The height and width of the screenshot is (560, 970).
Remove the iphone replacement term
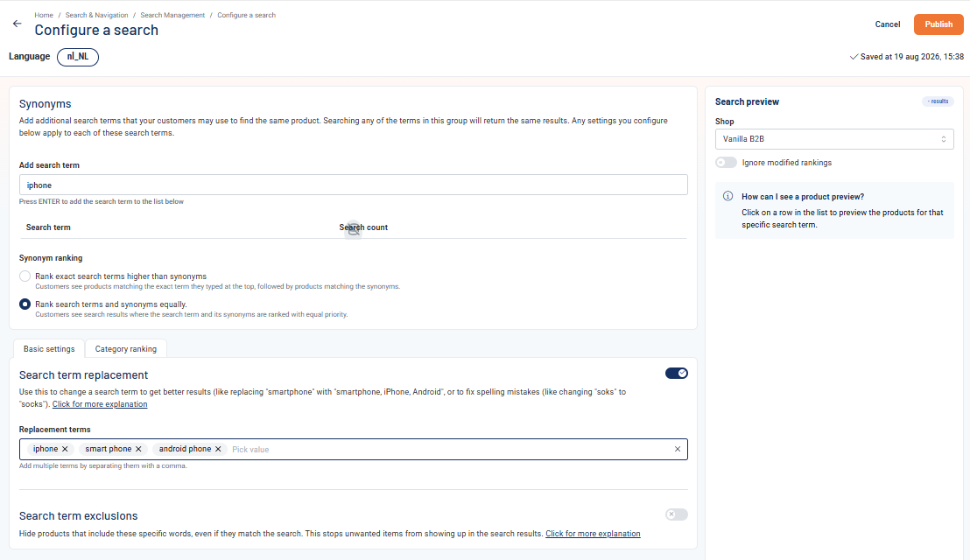point(65,450)
